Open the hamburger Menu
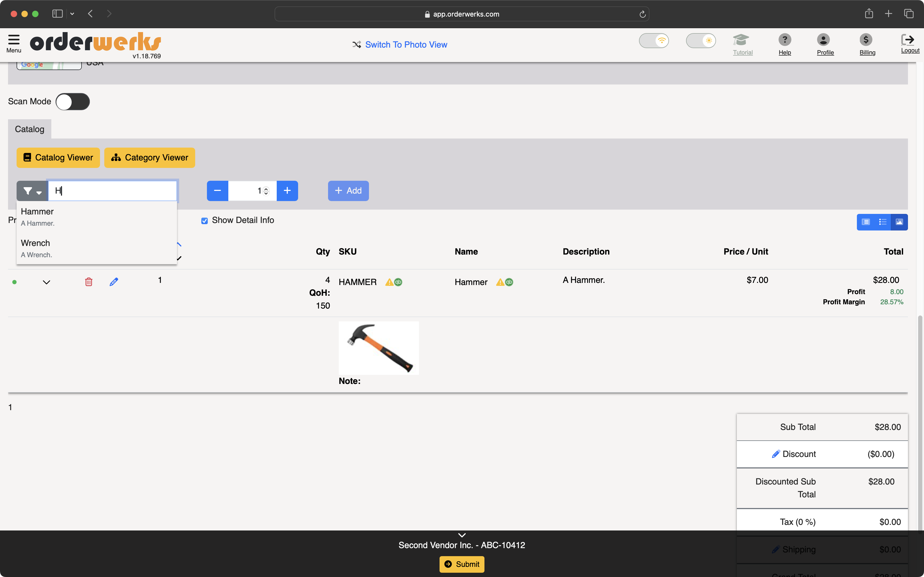 point(14,44)
